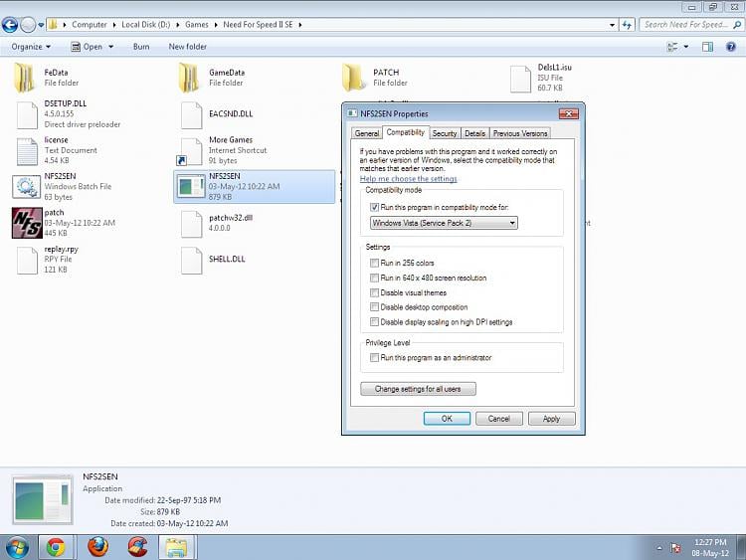Click the Explorer forward arrow button

tap(28, 24)
